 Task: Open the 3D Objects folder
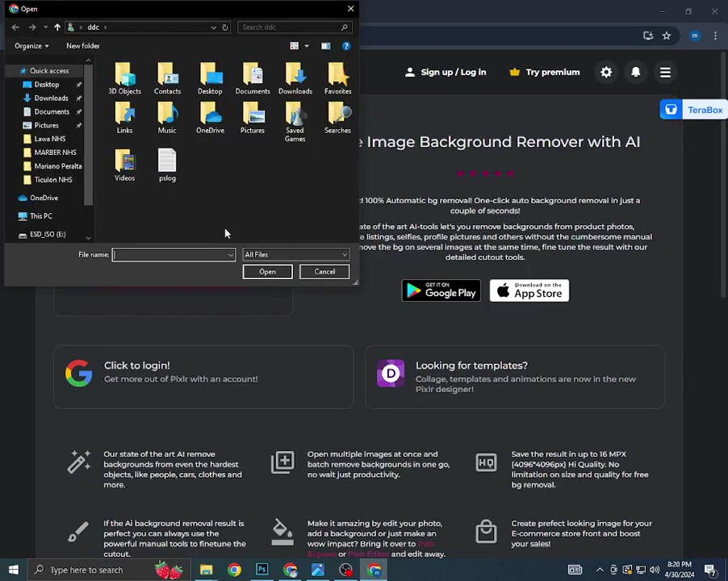tap(125, 78)
